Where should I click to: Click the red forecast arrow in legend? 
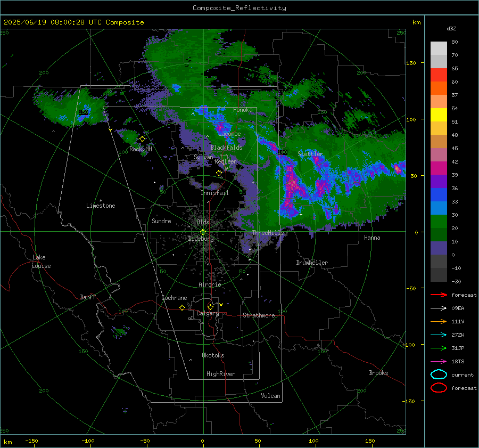coord(439,295)
